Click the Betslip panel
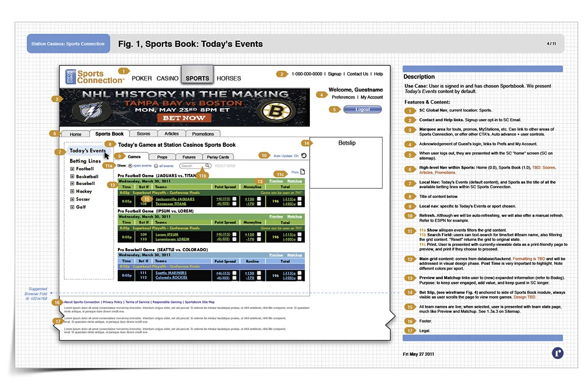 coord(346,163)
